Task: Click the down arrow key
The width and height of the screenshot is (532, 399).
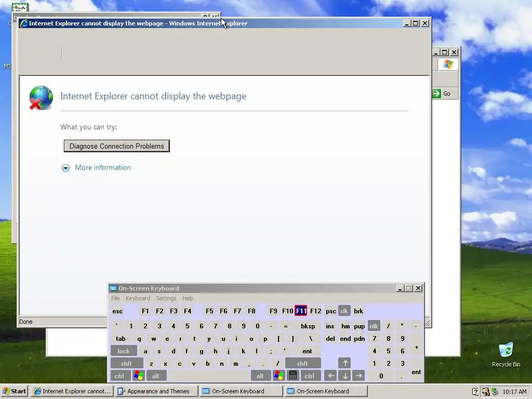Action: coord(345,376)
